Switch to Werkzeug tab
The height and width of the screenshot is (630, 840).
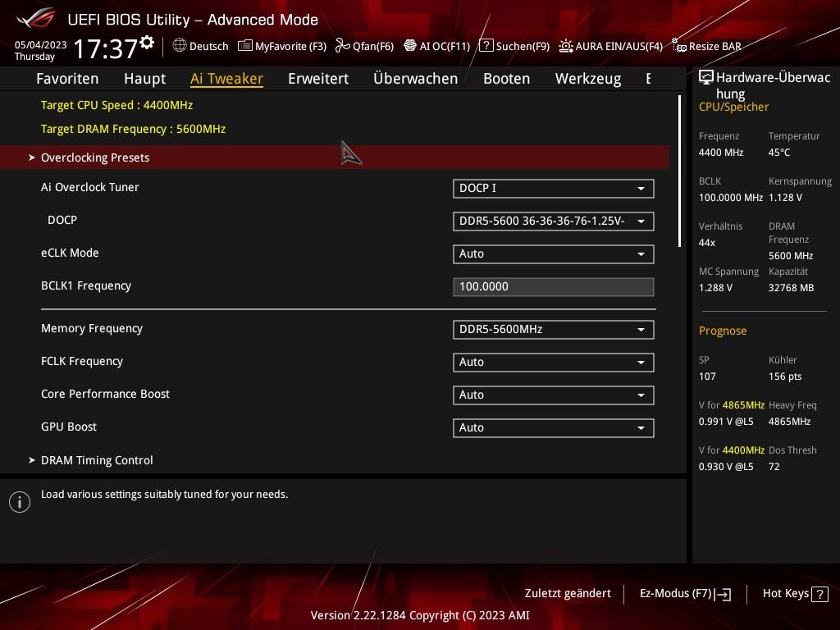[588, 79]
